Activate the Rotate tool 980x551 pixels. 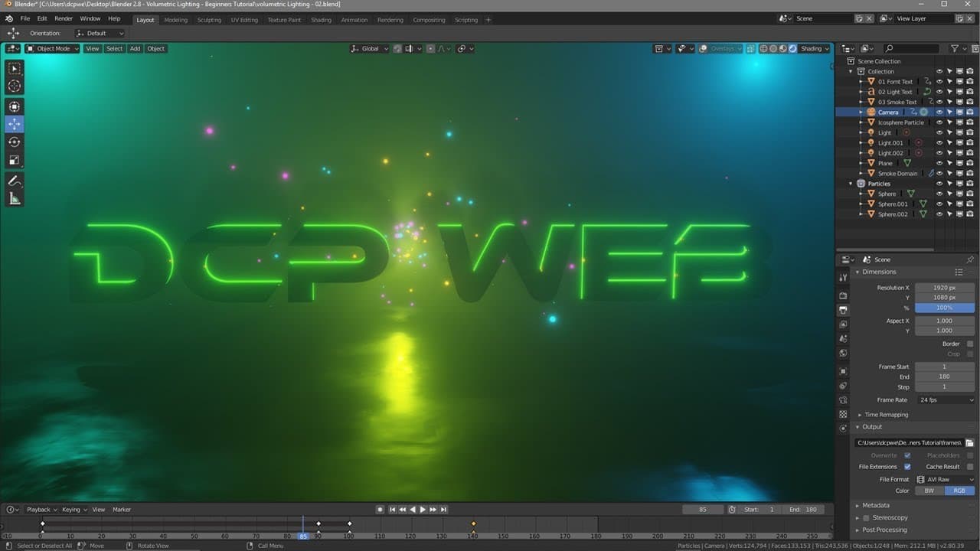click(15, 142)
